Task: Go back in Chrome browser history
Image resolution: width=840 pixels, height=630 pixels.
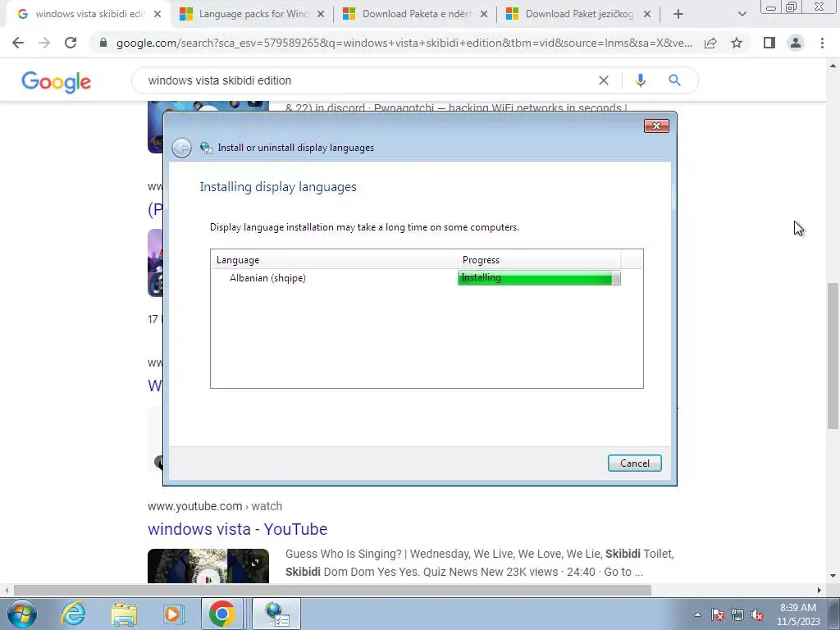Action: 18,43
